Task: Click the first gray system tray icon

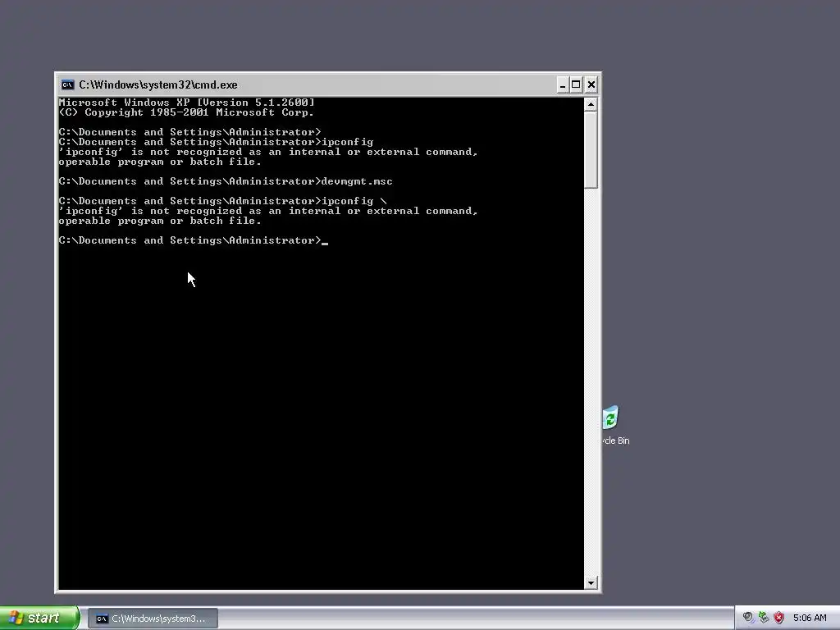Action: coord(748,618)
